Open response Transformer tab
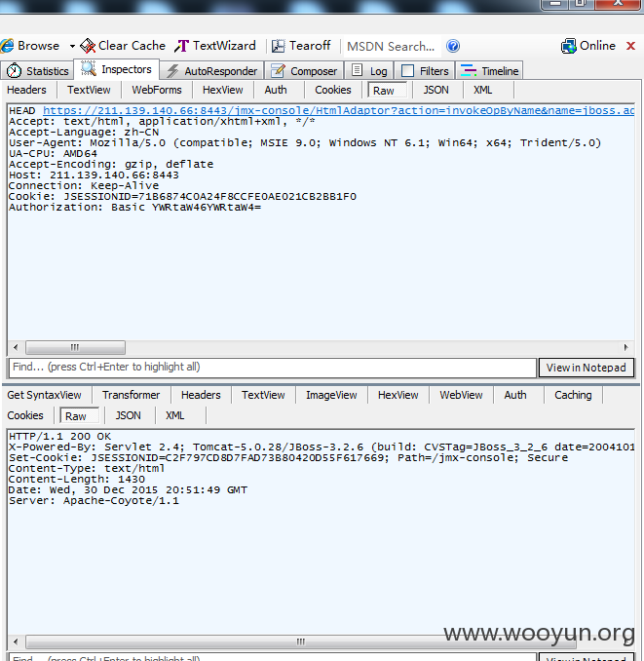The width and height of the screenshot is (644, 661). click(131, 395)
